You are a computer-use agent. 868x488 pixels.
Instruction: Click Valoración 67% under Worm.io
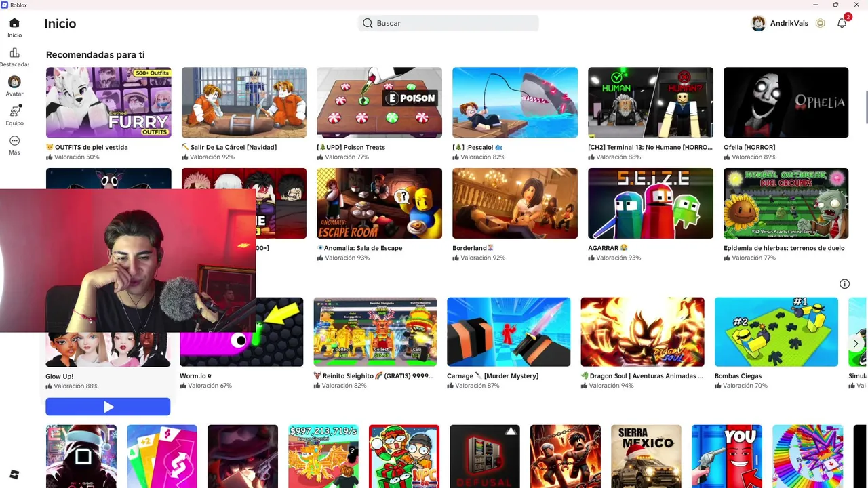[205, 386]
